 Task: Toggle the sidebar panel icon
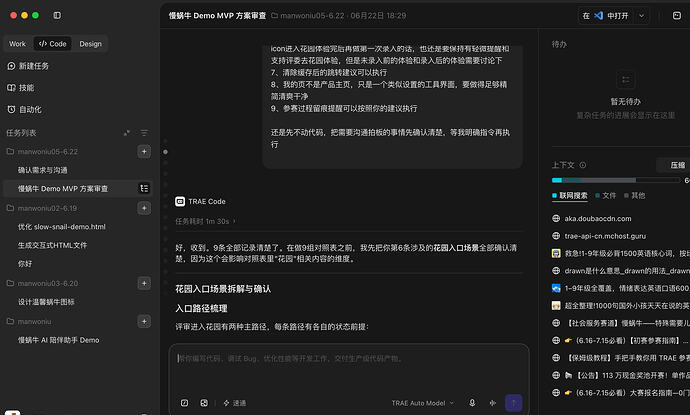pos(57,15)
